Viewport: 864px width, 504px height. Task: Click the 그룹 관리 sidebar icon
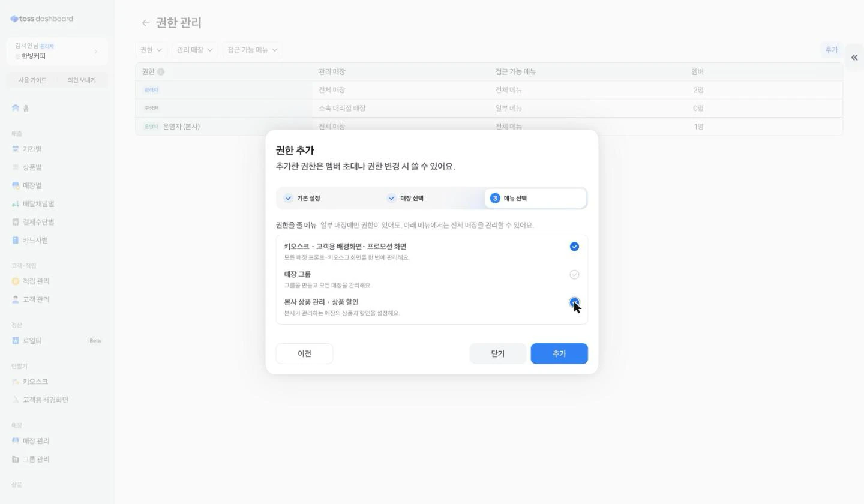click(x=16, y=460)
